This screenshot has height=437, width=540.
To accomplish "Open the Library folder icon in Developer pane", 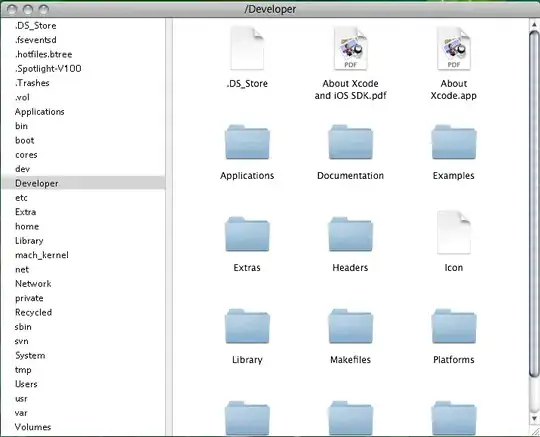I will pos(247,326).
